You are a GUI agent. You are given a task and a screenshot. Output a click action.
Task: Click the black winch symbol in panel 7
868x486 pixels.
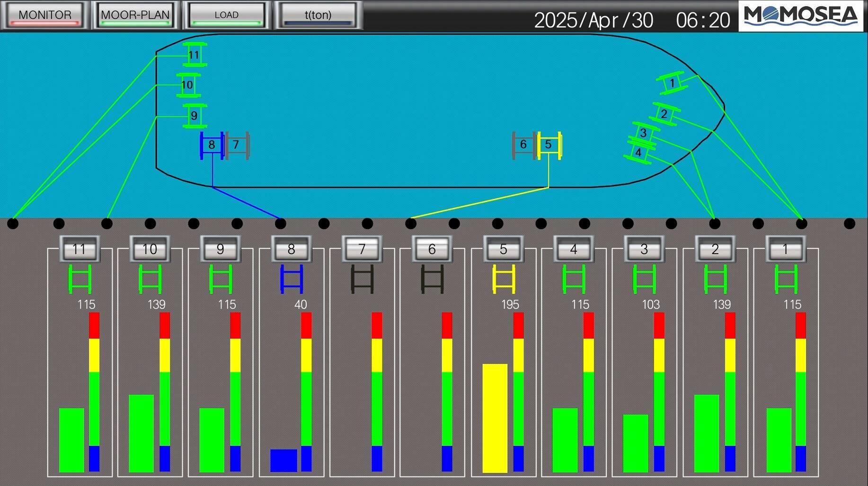click(x=362, y=279)
